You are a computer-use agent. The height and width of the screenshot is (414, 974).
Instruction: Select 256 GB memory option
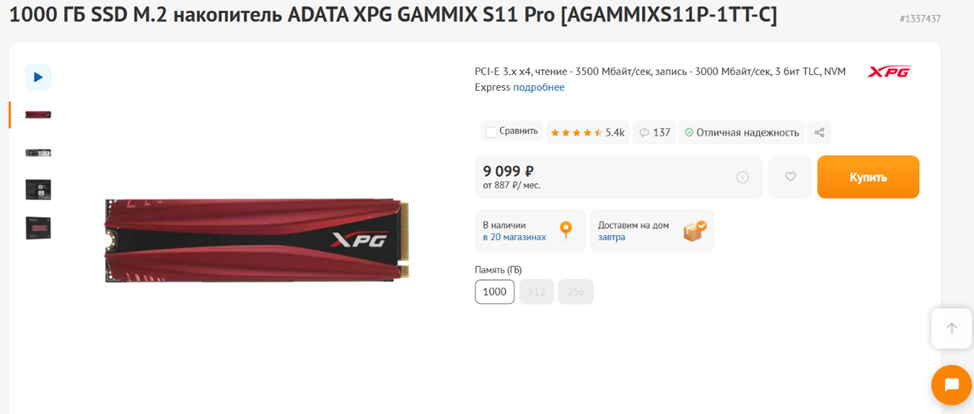tap(576, 292)
